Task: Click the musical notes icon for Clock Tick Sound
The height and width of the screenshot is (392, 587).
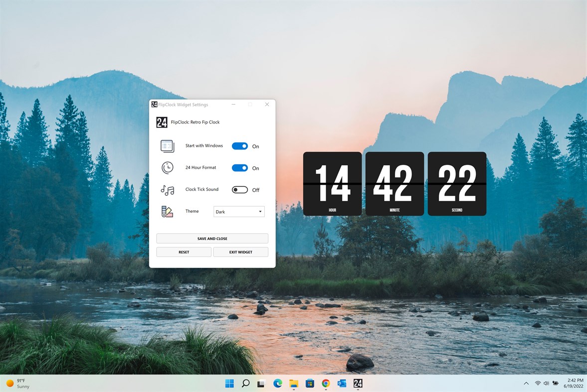Action: tap(167, 189)
